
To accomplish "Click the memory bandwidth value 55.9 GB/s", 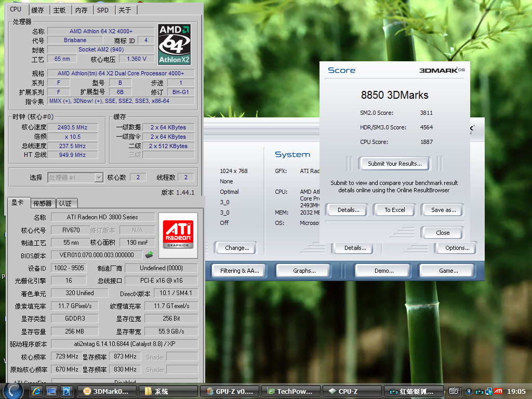I will coord(171,331).
